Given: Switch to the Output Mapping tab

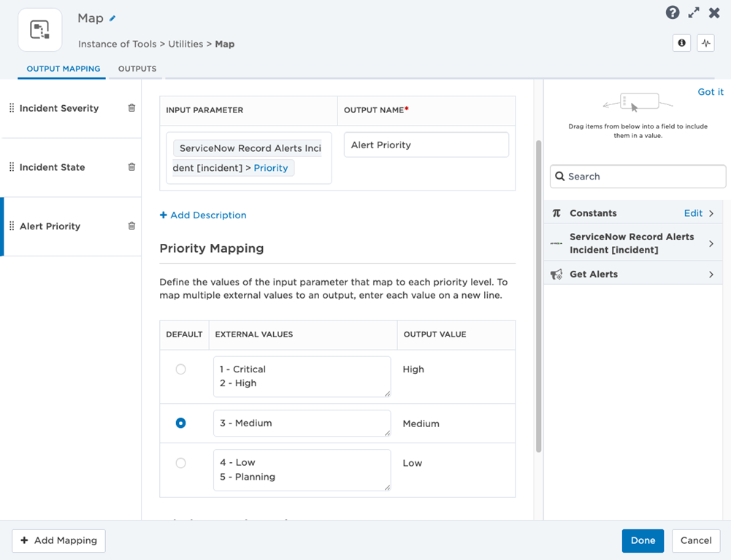Looking at the screenshot, I should click(x=64, y=69).
